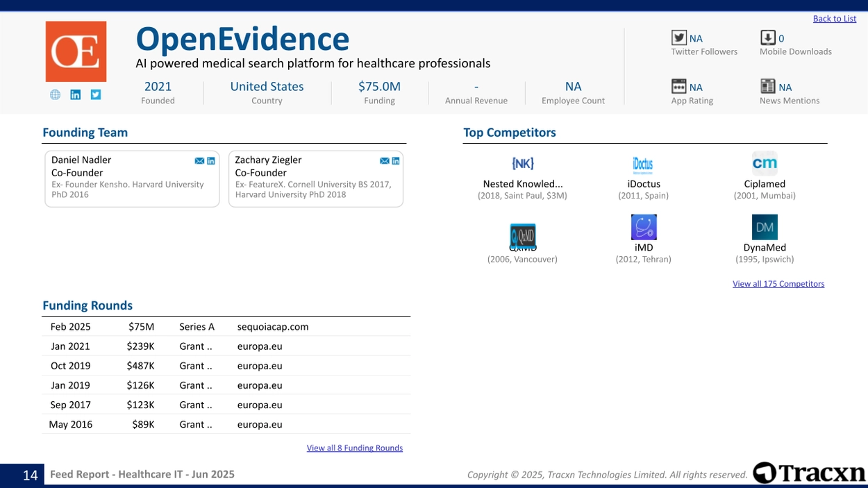Screen dimensions: 868x488
Task: Click the Sep 2017 funding date
Action: coord(70,404)
